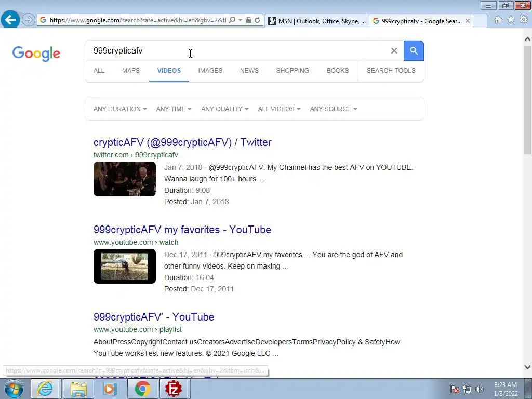Image resolution: width=532 pixels, height=399 pixels.
Task: Toggle the SEARCH TOOLS option
Action: [391, 71]
